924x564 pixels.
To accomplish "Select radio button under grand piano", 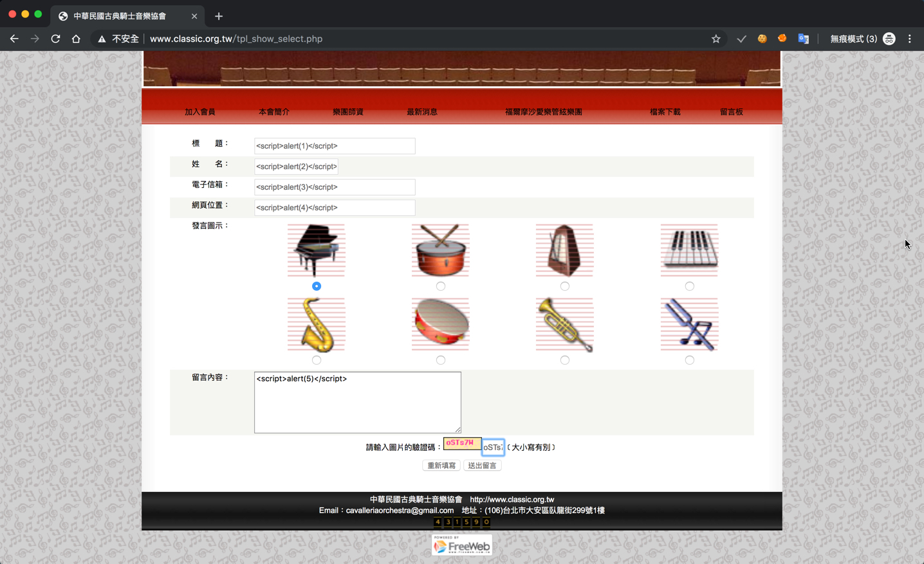I will [317, 286].
